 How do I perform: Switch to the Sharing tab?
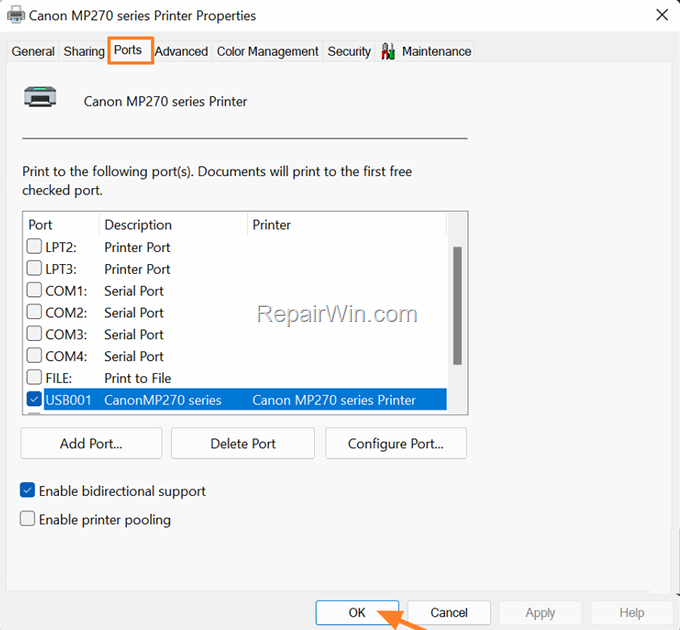tap(84, 51)
